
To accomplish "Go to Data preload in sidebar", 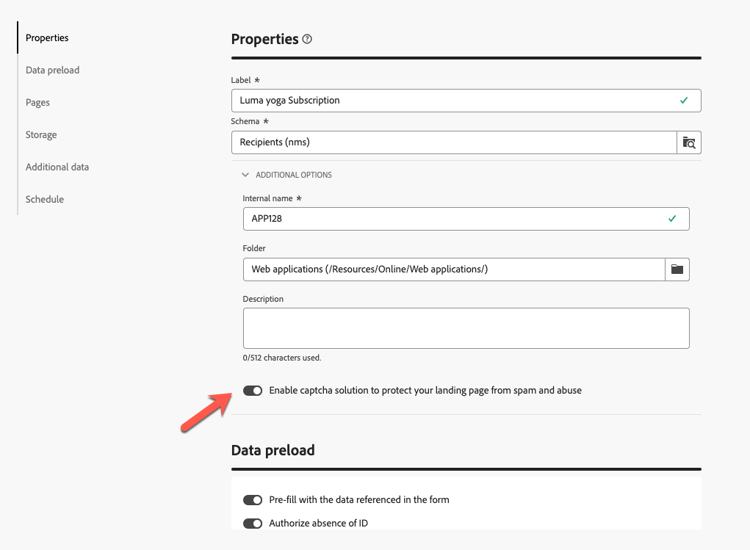I will [52, 70].
